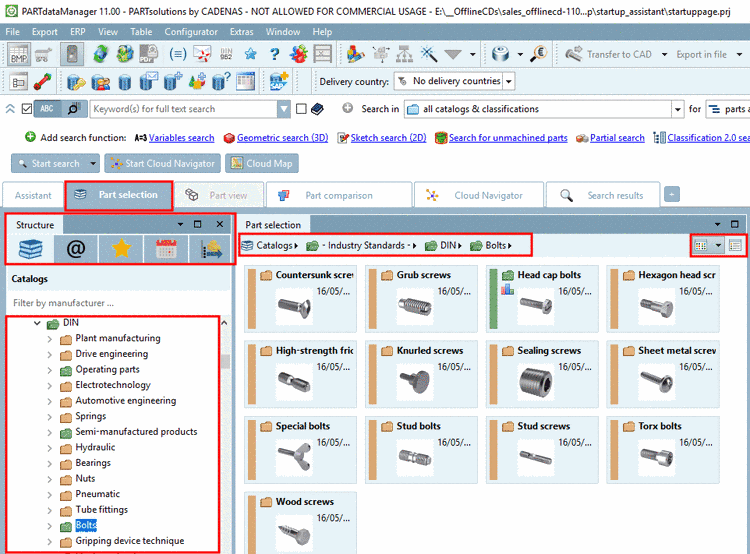750x554 pixels.
Task: Expand the Bearings tree node
Action: (50, 464)
